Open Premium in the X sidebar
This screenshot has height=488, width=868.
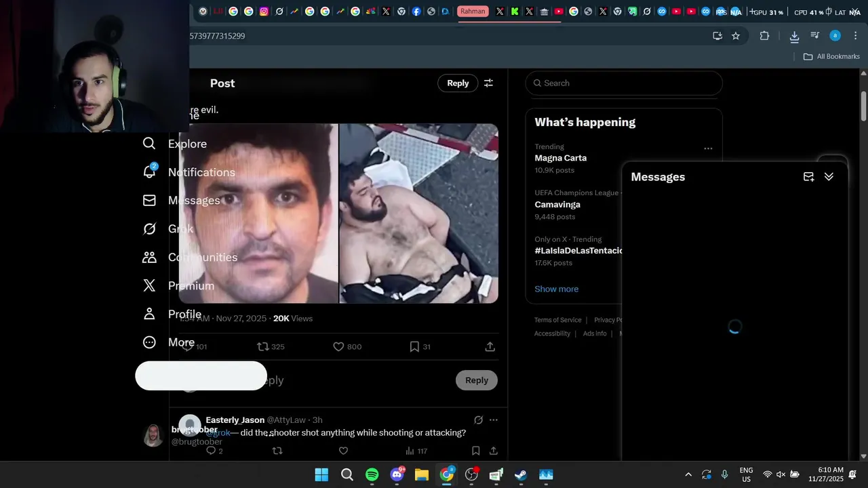point(178,286)
